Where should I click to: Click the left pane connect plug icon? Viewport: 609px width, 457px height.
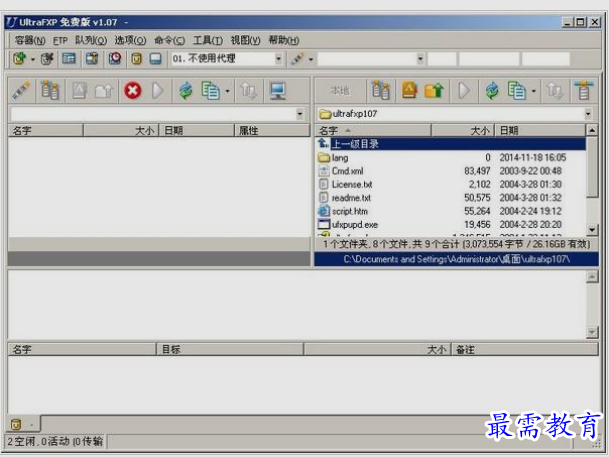point(22,91)
